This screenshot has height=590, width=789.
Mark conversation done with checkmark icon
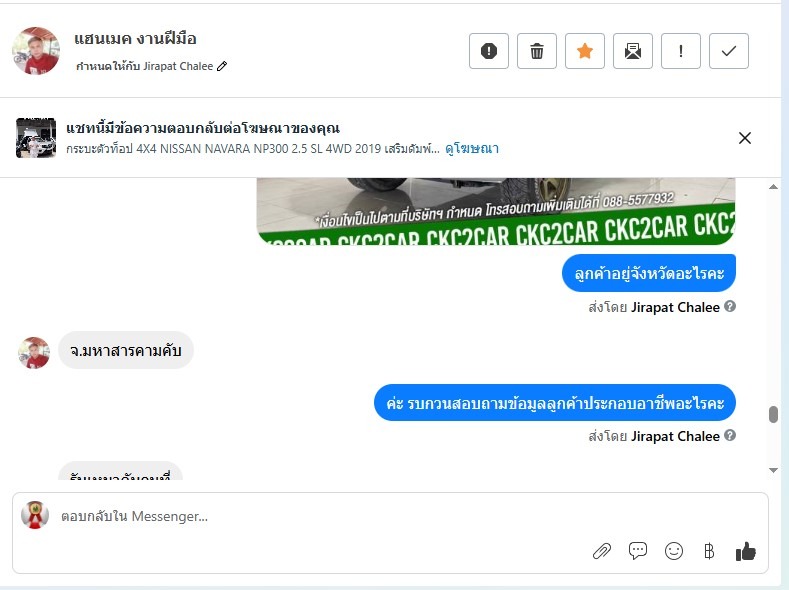tap(729, 51)
